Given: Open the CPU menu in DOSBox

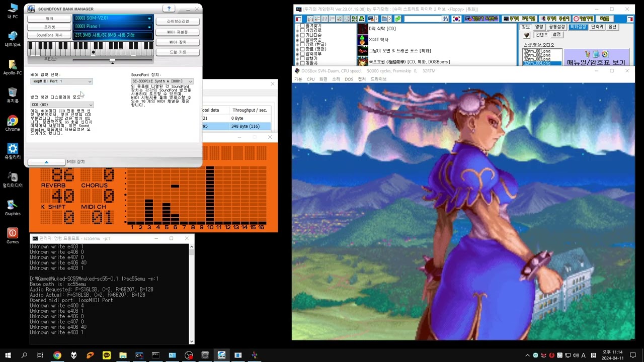Looking at the screenshot, I should click(x=310, y=79).
